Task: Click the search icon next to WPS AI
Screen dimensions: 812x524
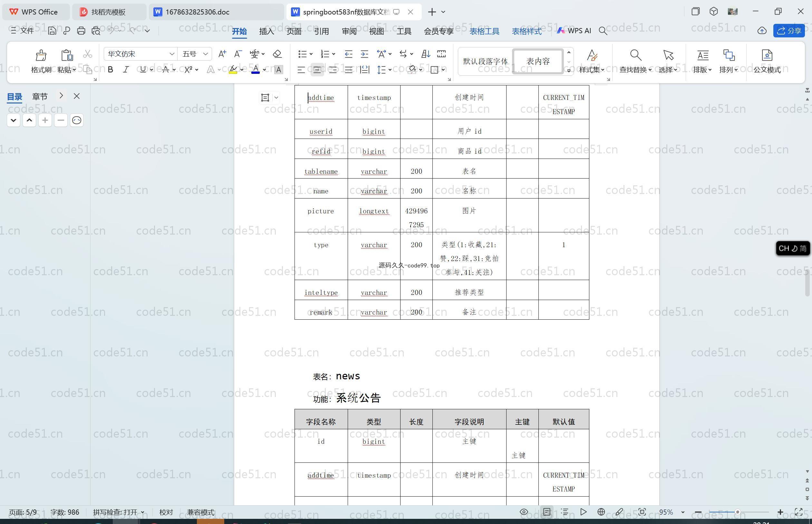Action: 603,31
